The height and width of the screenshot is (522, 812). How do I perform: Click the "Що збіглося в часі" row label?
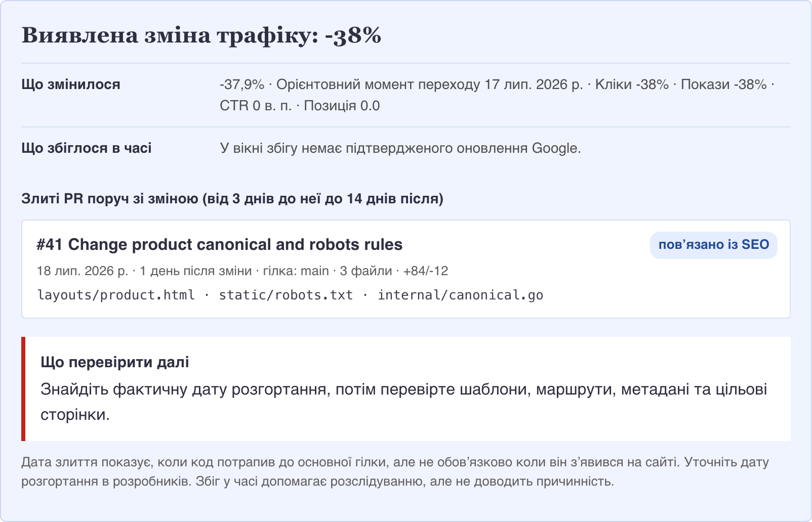tap(87, 148)
